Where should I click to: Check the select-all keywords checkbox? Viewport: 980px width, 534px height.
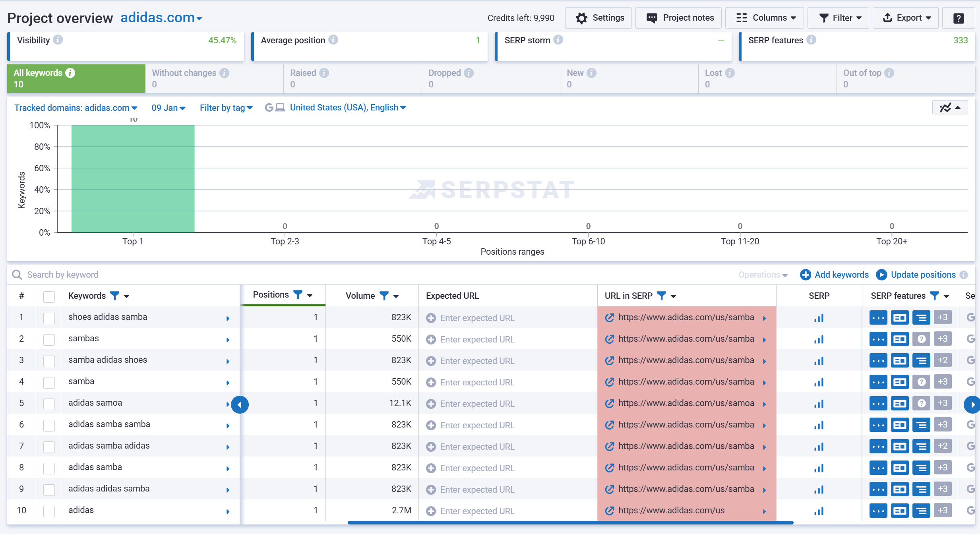[x=49, y=296]
